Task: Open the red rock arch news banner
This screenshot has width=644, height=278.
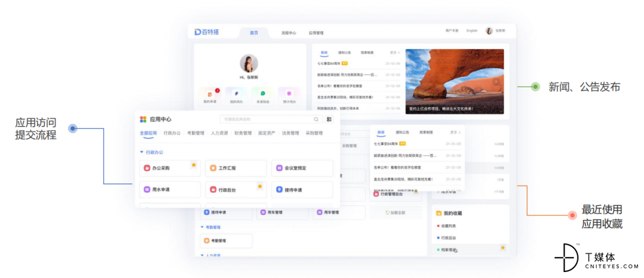Action: tap(454, 82)
